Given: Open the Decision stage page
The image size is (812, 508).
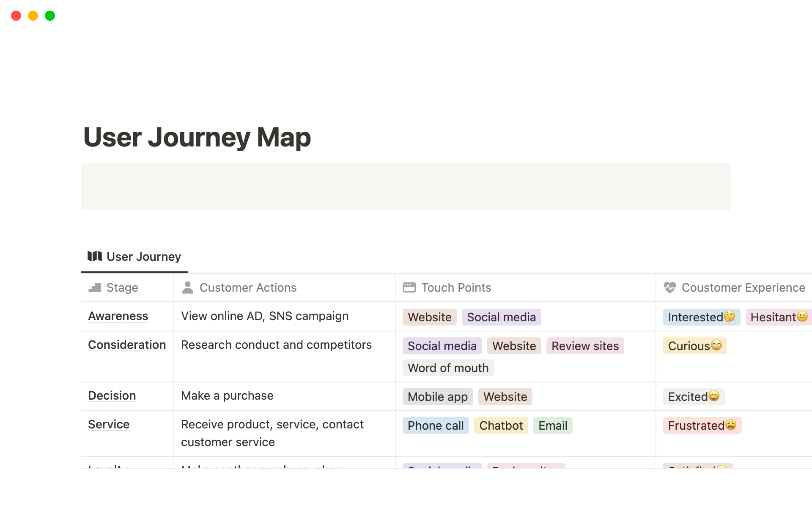Looking at the screenshot, I should [x=112, y=396].
